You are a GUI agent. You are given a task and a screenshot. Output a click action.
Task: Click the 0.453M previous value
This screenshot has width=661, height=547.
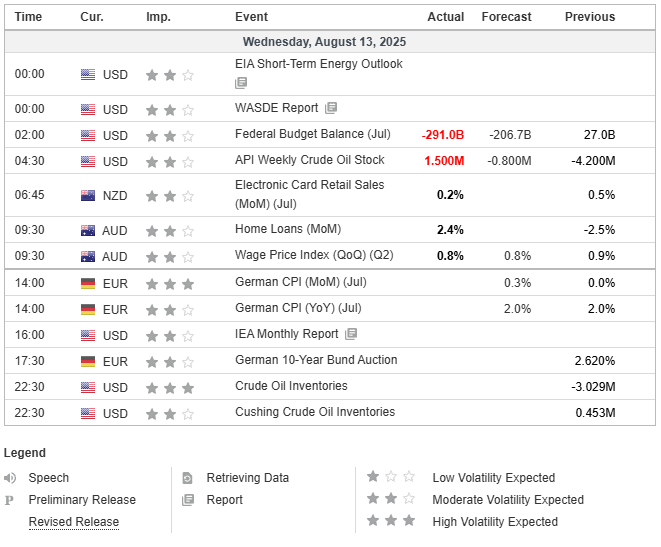pos(595,413)
